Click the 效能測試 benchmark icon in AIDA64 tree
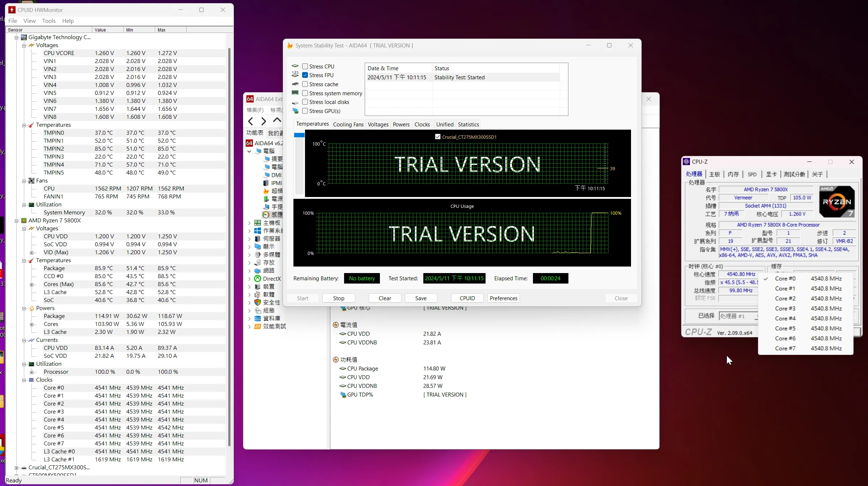Screen dimensions: 868x486 pyautogui.click(x=258, y=326)
